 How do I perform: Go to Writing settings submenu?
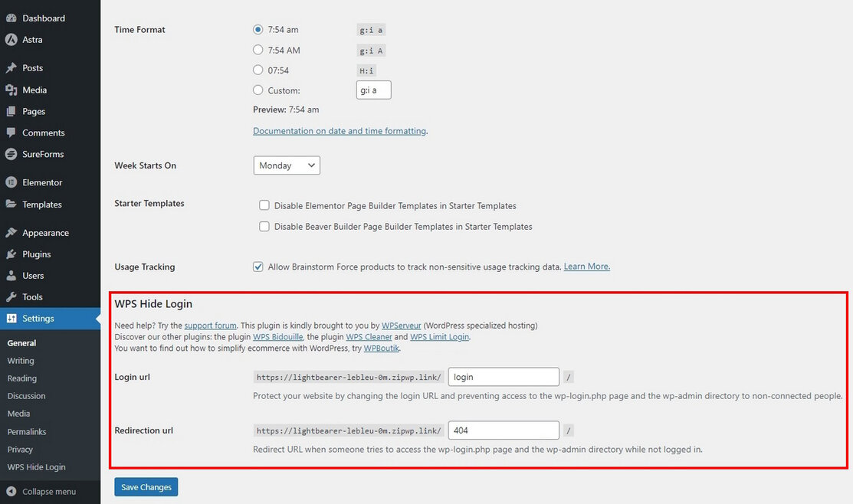(x=21, y=361)
